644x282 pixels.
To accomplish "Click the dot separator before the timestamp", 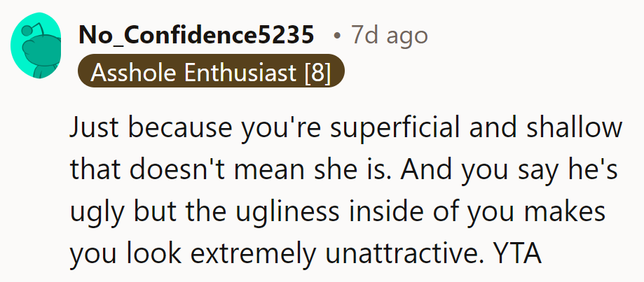I will tap(337, 35).
